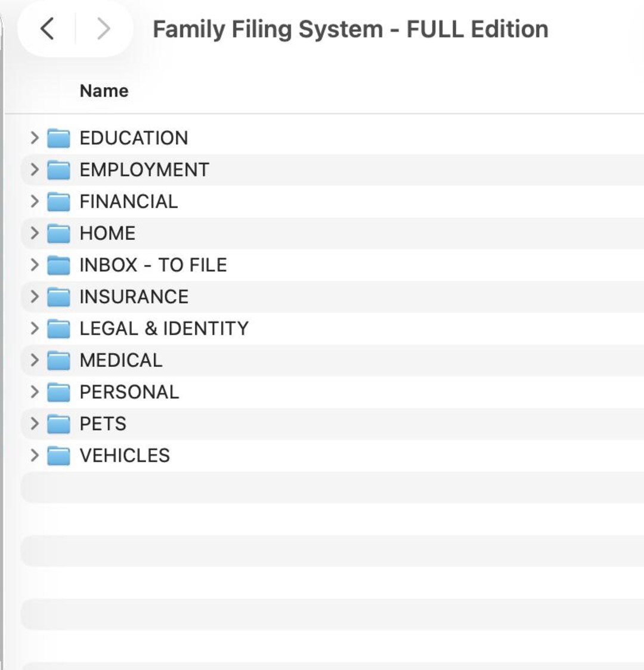Select the EDUCATION folder icon
The image size is (644, 670).
coord(58,138)
